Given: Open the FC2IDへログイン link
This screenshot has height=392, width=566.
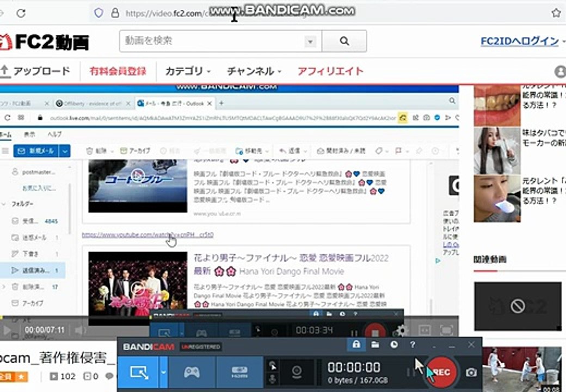Looking at the screenshot, I should (x=519, y=41).
